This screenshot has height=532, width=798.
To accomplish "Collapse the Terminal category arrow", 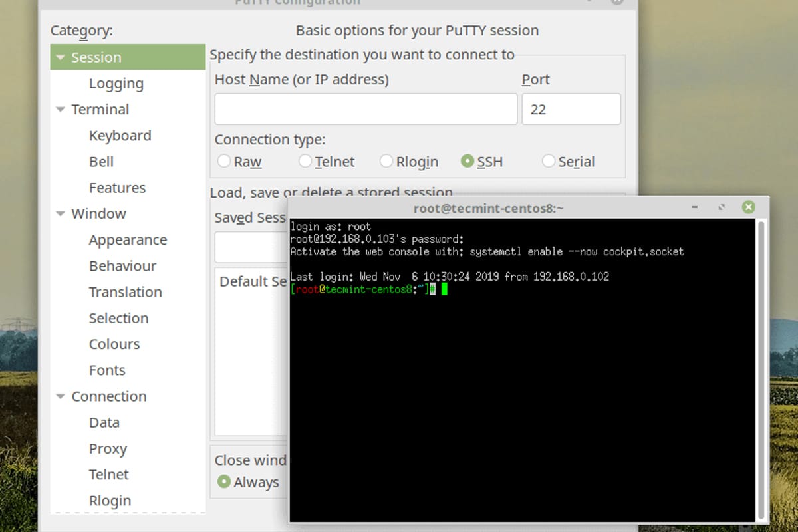I will pyautogui.click(x=61, y=110).
